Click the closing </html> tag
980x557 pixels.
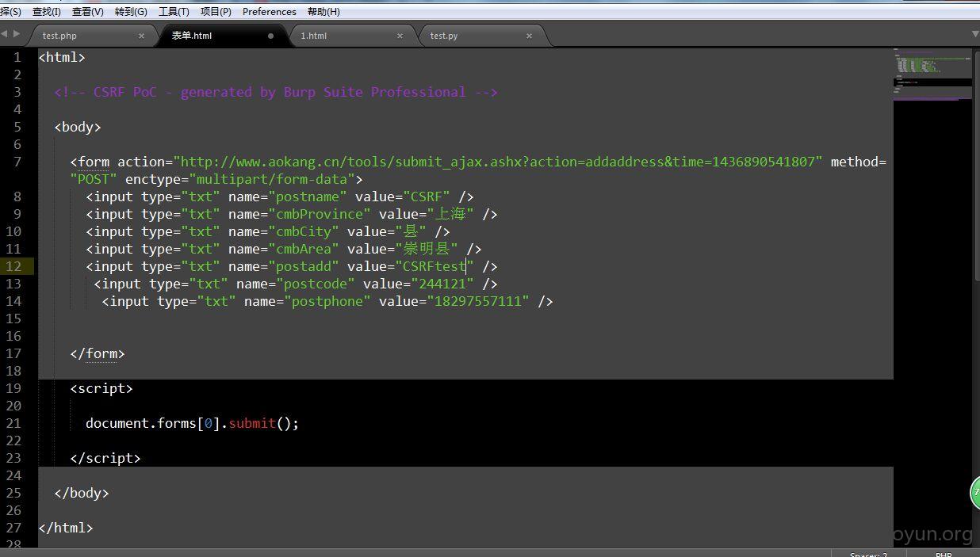[x=66, y=528]
